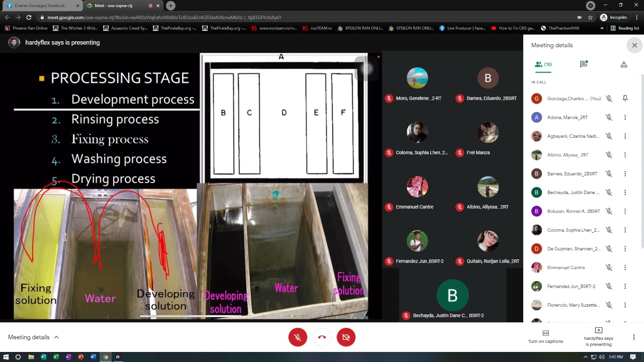Unmute your microphone from the bottom bar
The image size is (644, 362).
[298, 337]
